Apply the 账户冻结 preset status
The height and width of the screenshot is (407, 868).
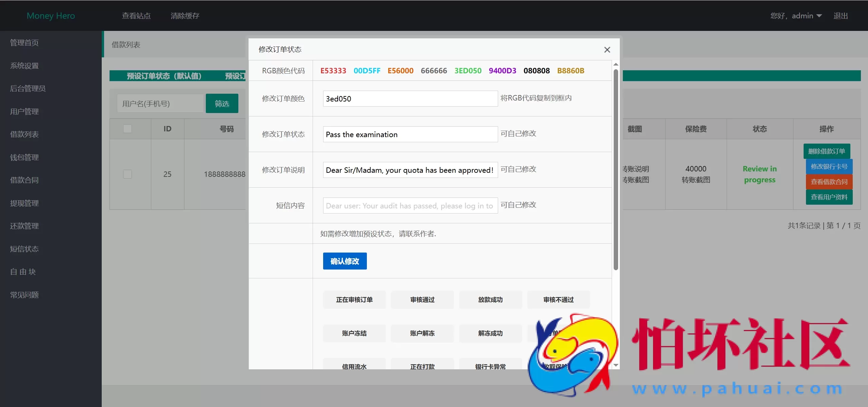pyautogui.click(x=354, y=333)
